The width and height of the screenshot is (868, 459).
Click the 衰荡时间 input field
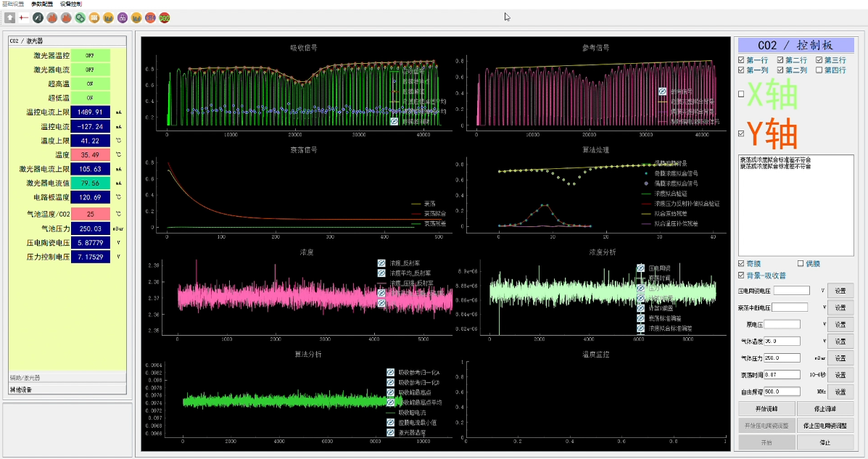pyautogui.click(x=782, y=375)
